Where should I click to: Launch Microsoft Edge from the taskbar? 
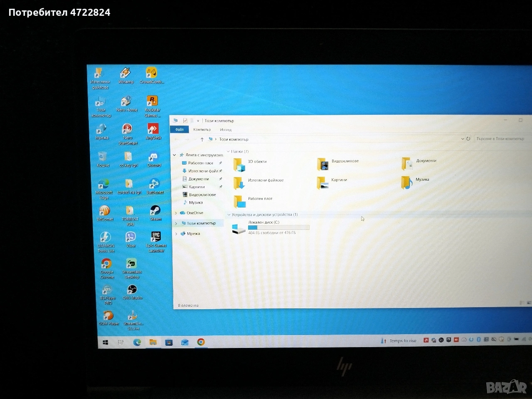pyautogui.click(x=137, y=342)
